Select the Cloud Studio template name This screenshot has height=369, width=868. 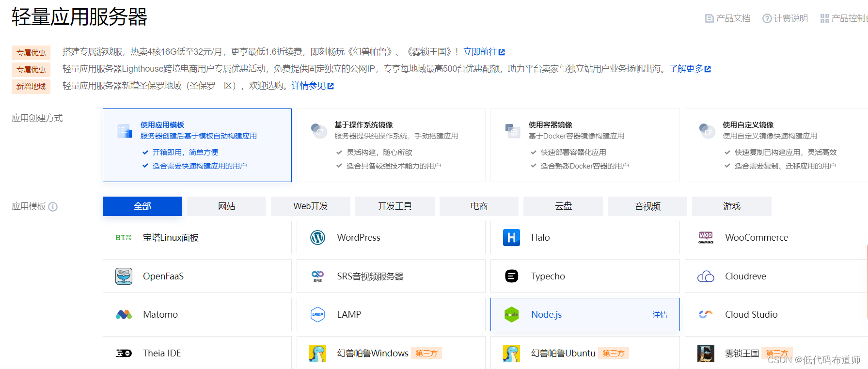click(751, 315)
